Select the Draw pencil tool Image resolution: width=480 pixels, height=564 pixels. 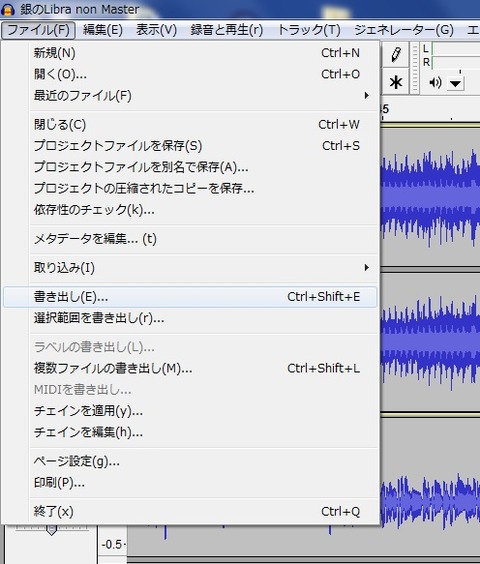click(396, 55)
